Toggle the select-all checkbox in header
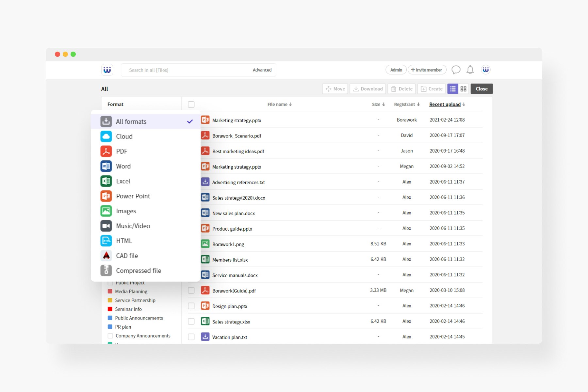 pos(191,105)
